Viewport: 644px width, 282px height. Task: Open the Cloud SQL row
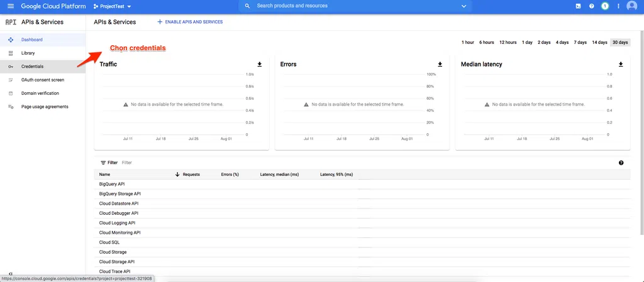tap(362, 242)
